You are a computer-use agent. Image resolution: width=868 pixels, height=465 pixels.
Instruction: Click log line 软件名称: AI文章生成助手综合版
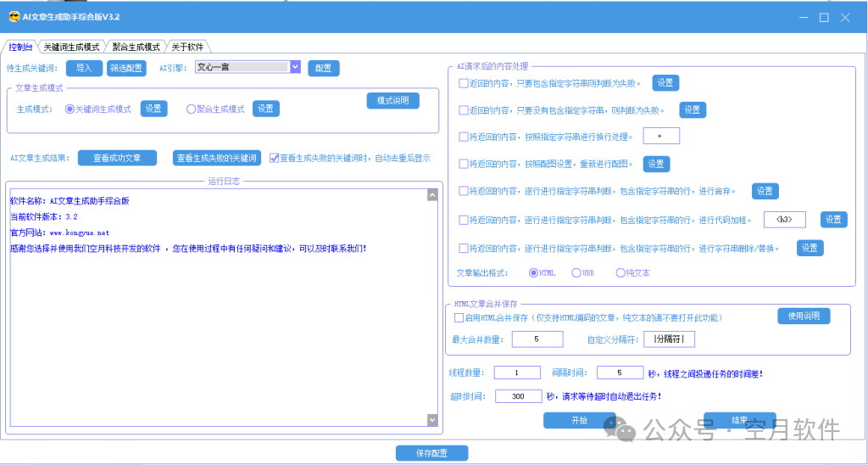point(70,201)
